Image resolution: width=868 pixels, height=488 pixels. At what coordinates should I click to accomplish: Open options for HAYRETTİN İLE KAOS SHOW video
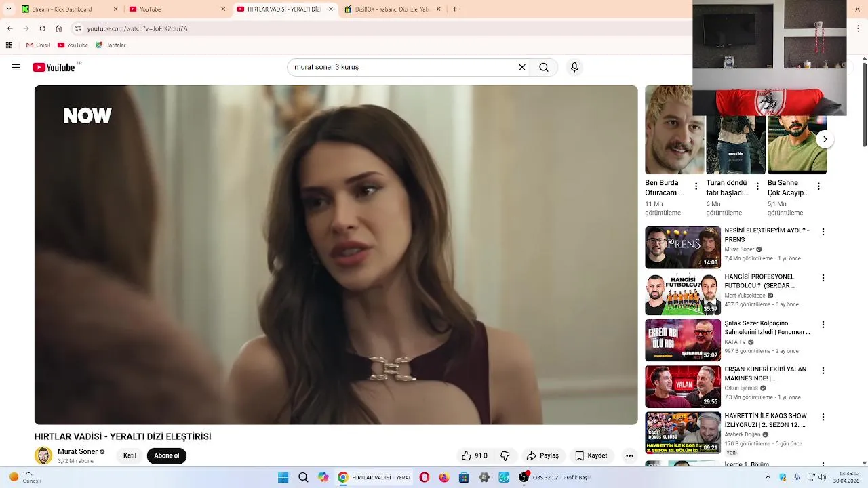click(823, 417)
